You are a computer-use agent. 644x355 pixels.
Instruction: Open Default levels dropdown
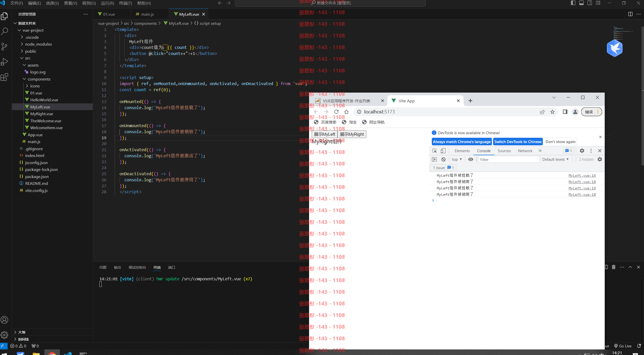tap(556, 160)
